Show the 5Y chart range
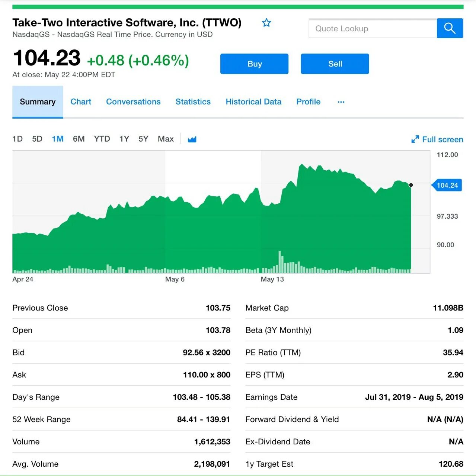The height and width of the screenshot is (476, 476). coord(143,139)
